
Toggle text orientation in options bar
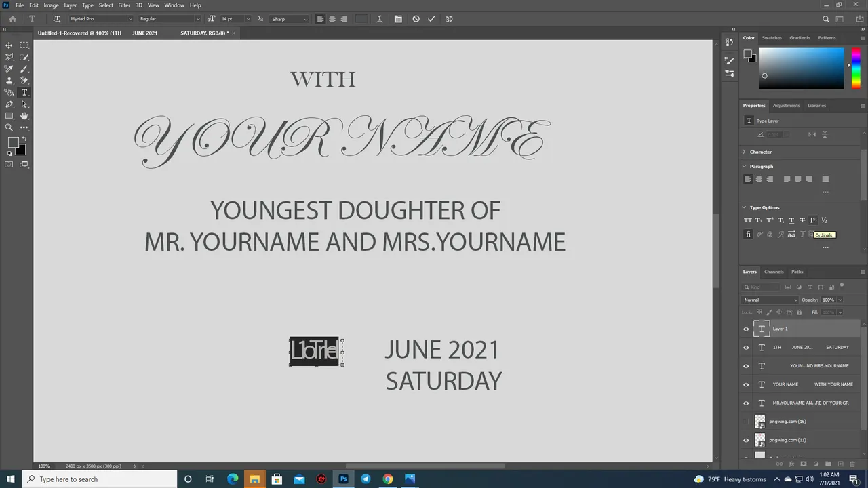pos(56,19)
